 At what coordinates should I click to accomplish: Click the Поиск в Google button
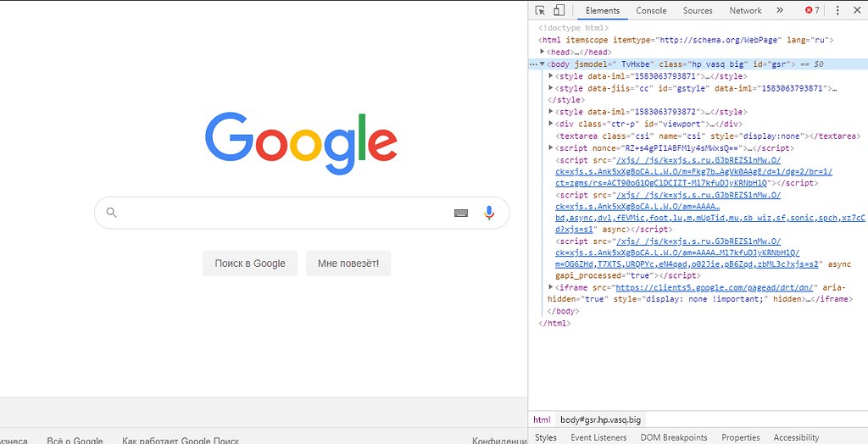(x=250, y=264)
